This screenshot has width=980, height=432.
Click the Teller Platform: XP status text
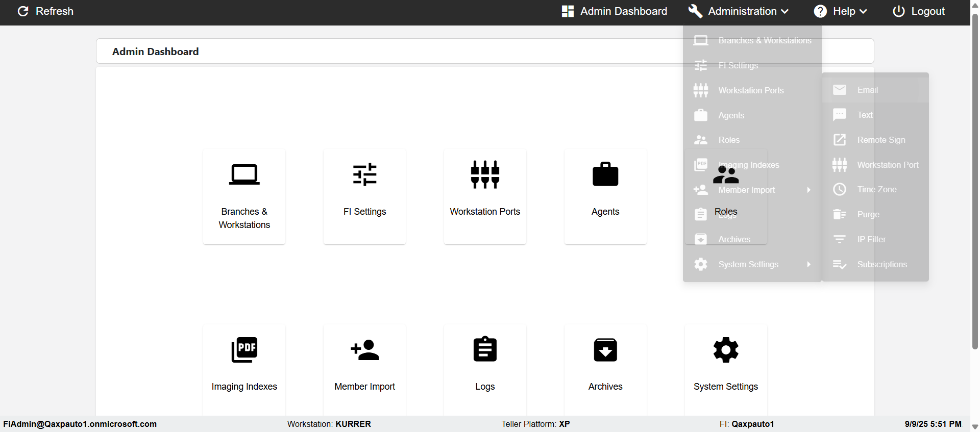tap(535, 424)
